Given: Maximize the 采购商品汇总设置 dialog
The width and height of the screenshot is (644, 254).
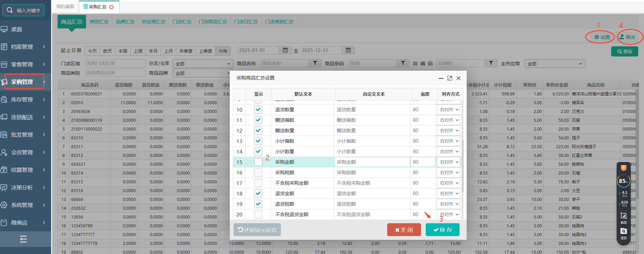Looking at the screenshot, I should click(x=449, y=78).
